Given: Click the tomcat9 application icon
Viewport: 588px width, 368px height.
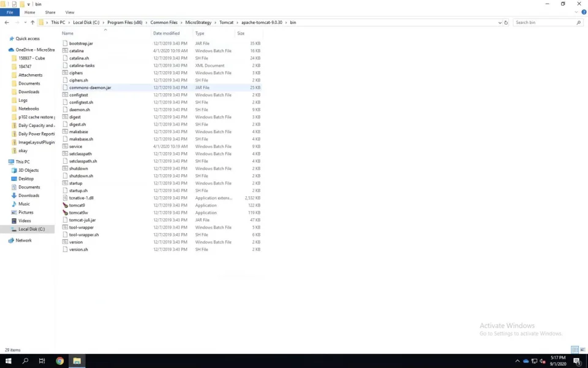Looking at the screenshot, I should [66, 205].
